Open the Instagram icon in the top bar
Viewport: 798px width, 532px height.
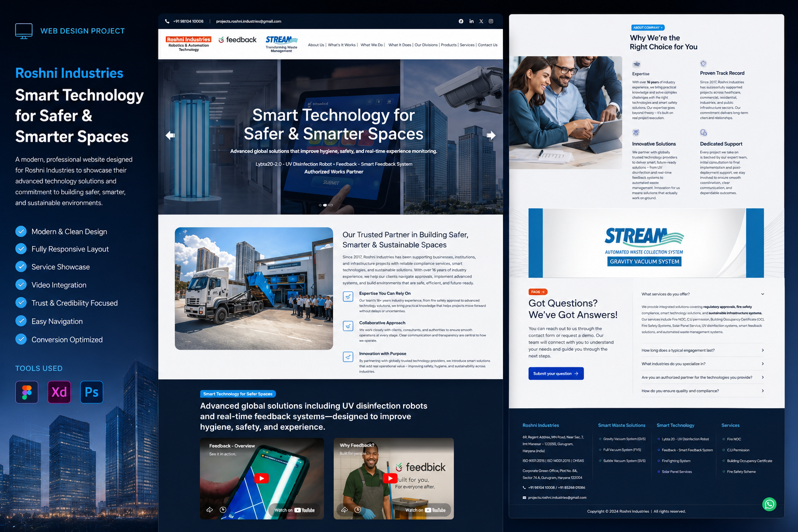click(491, 21)
